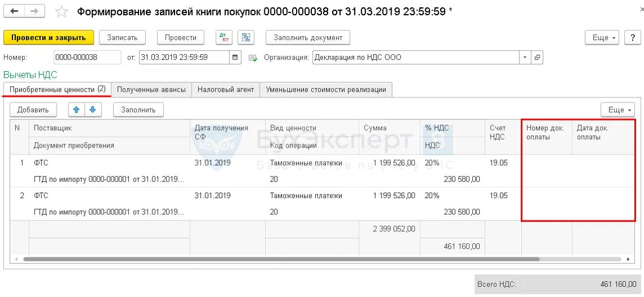644x297 pixels.
Task: Click the N column header
Action: pos(19,137)
